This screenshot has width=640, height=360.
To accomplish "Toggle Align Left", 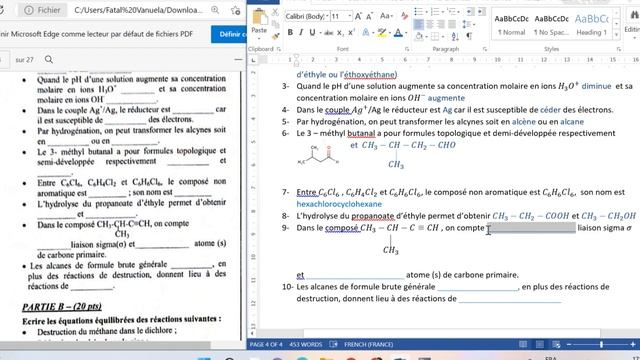I will 418,24.
